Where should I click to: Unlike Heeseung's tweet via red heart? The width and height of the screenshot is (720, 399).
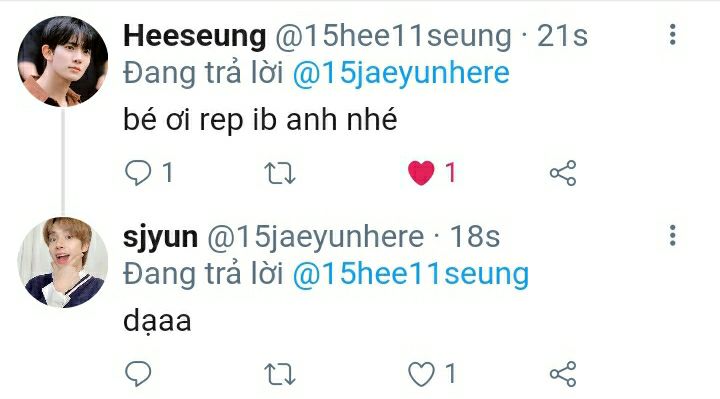tap(421, 173)
